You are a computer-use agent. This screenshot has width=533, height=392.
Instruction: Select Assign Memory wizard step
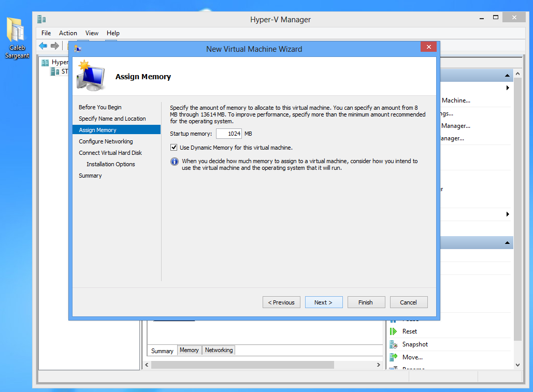pyautogui.click(x=117, y=130)
